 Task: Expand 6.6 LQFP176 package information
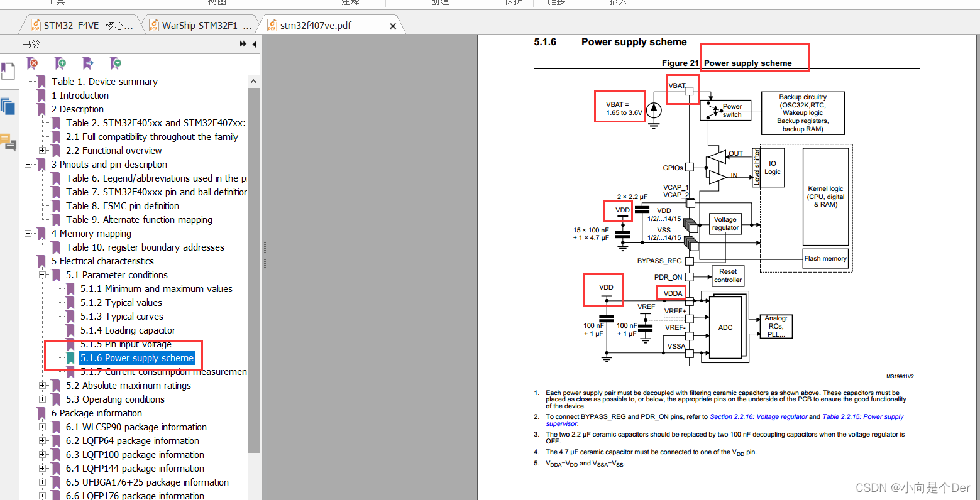(42, 496)
